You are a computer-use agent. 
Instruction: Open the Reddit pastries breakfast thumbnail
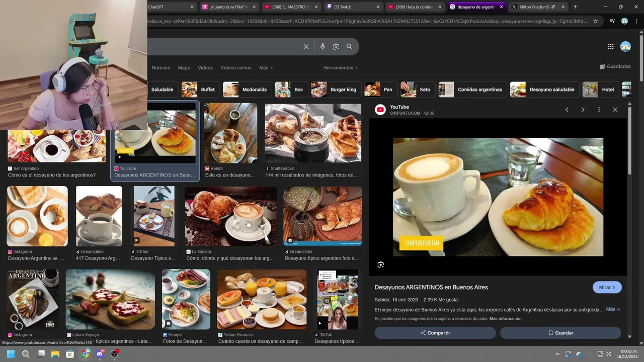pyautogui.click(x=230, y=133)
